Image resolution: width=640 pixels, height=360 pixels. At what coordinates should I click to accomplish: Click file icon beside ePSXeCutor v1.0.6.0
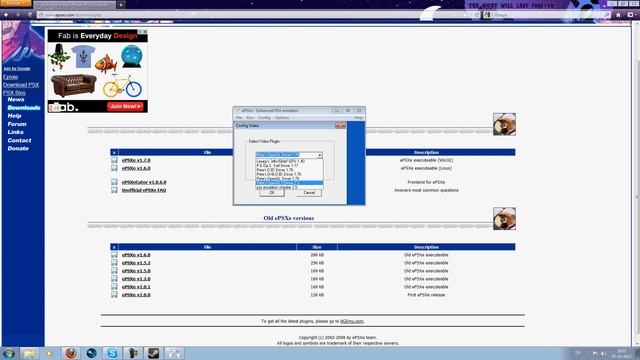click(x=114, y=182)
